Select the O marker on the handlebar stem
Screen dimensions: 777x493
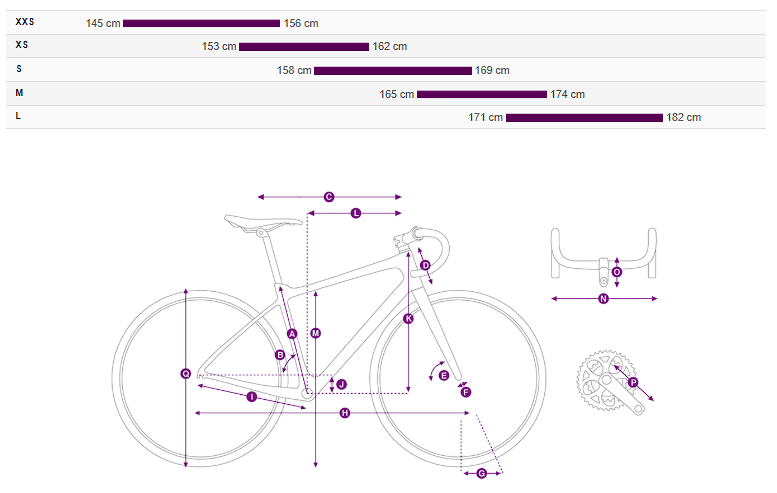[616, 271]
